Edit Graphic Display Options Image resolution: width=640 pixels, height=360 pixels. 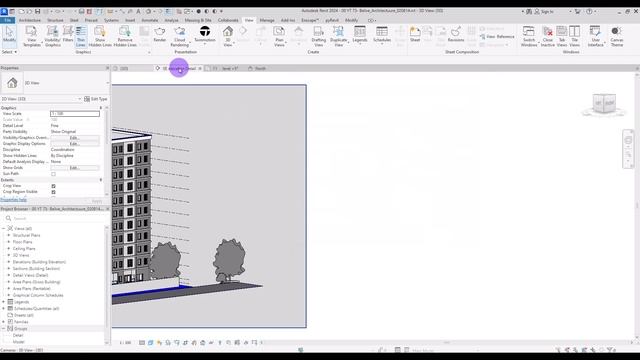click(74, 144)
